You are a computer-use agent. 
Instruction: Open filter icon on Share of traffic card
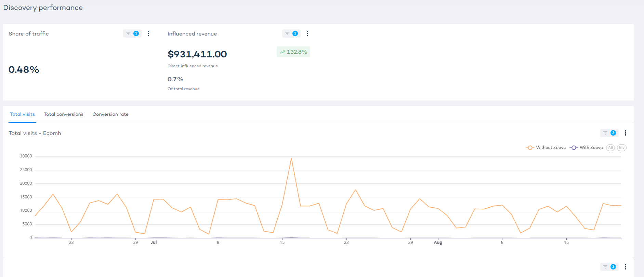click(129, 33)
